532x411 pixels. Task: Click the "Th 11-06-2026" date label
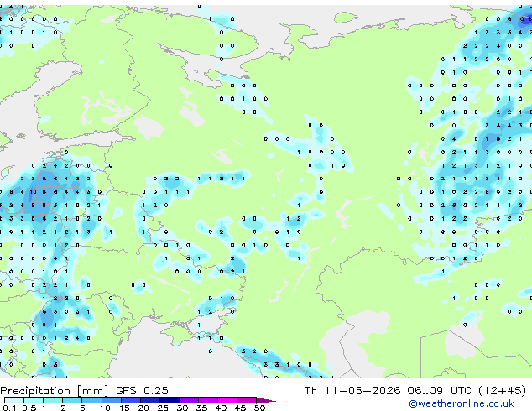tap(352, 390)
